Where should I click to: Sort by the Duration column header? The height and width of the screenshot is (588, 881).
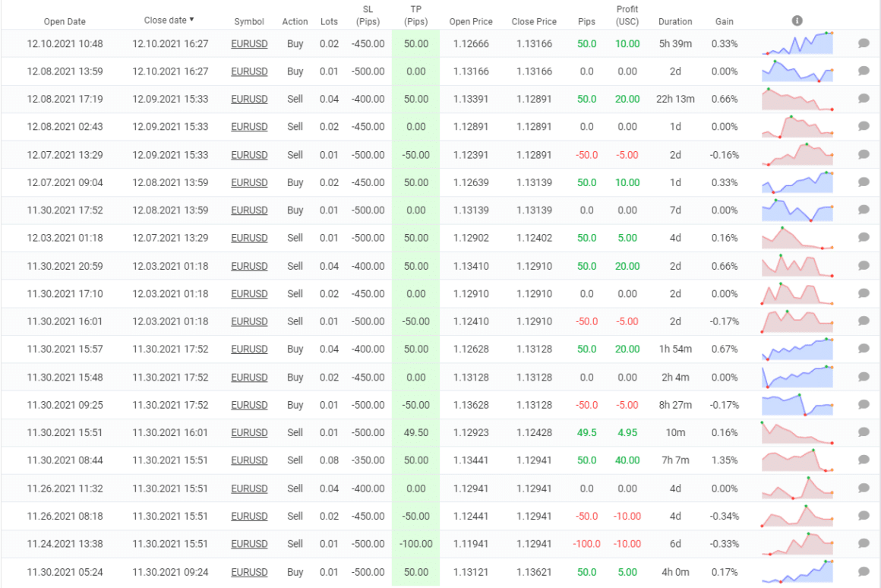[x=674, y=21]
